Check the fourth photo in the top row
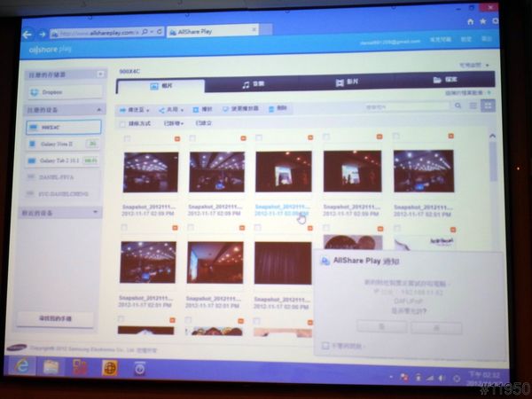Screen dimensions: 532x399 326,137
